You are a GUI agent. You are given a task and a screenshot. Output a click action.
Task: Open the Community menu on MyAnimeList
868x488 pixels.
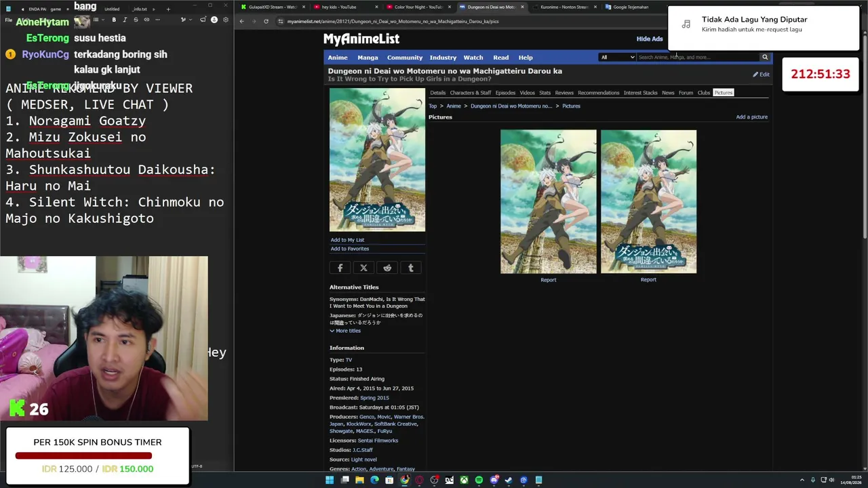(404, 58)
